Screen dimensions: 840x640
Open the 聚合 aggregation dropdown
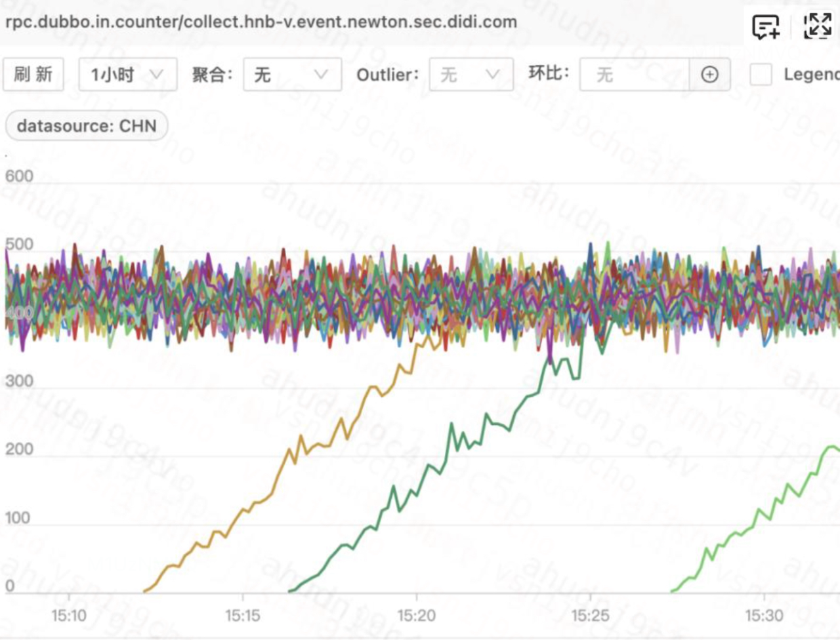coord(292,75)
